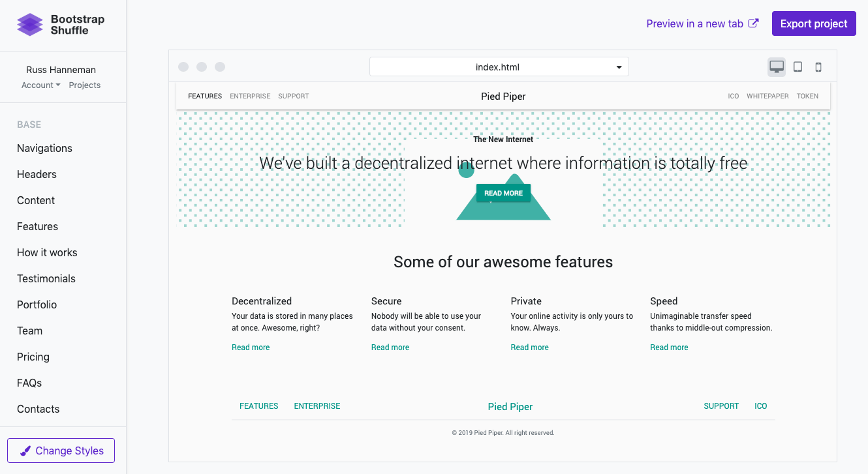Click the Some of our awesome features heading
Image resolution: width=868 pixels, height=474 pixels.
tap(503, 262)
